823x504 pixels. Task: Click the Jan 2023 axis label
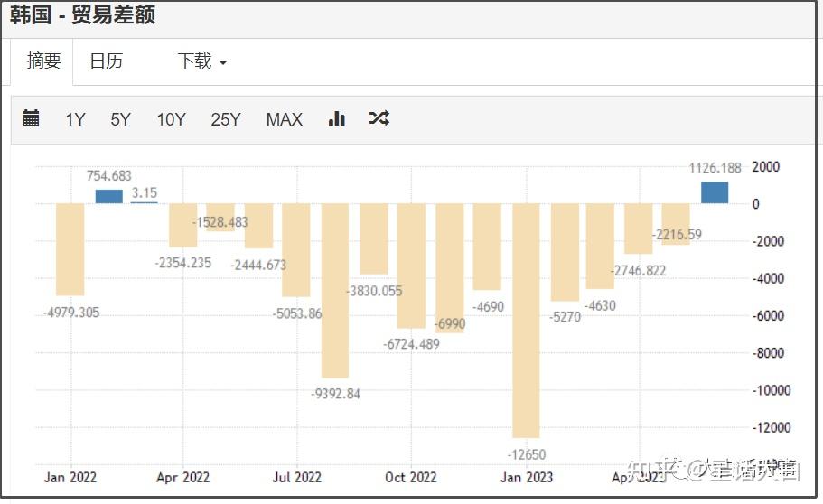[527, 477]
